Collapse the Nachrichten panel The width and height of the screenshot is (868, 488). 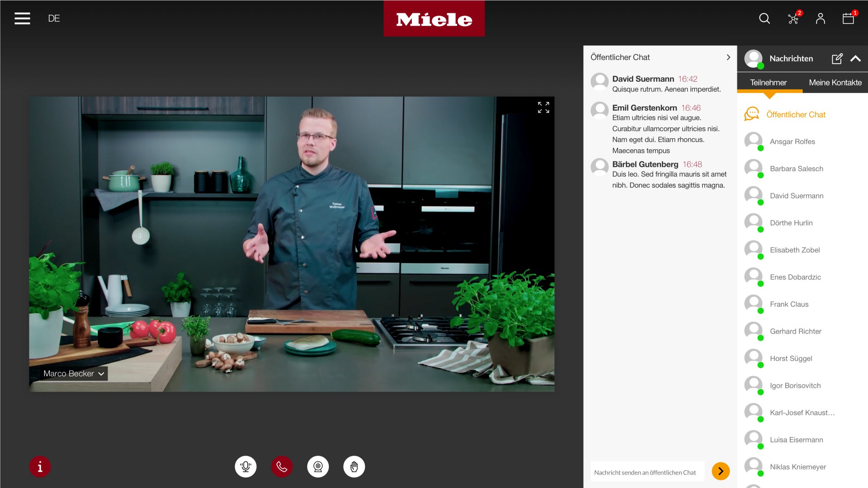855,59
